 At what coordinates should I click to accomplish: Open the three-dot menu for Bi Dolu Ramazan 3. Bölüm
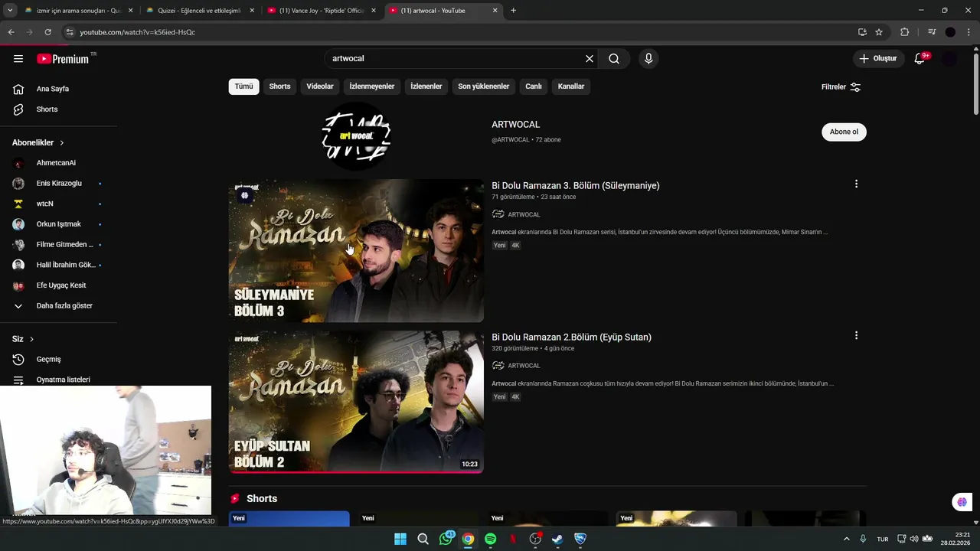click(x=856, y=184)
